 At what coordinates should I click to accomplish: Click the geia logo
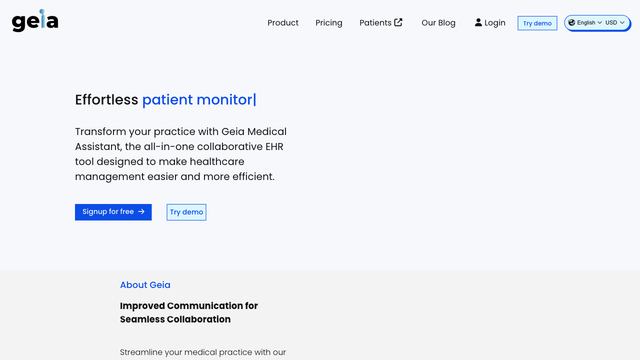click(35, 20)
